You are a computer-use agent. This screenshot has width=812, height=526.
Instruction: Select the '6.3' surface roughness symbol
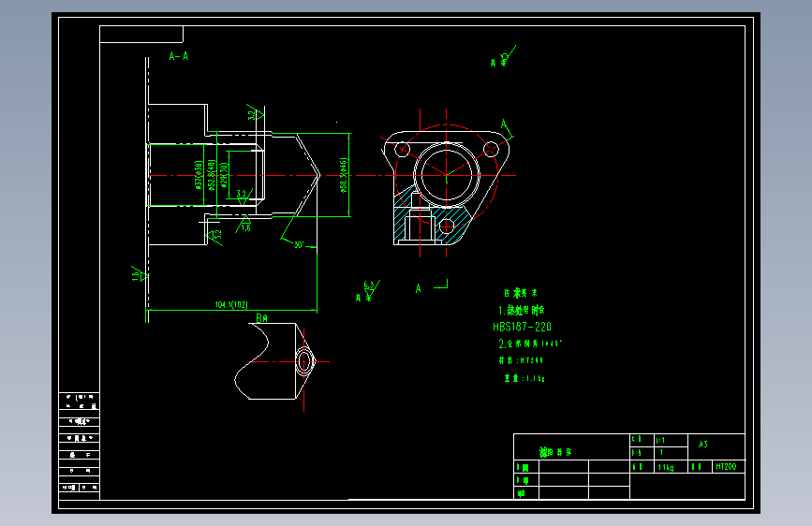pos(371,290)
